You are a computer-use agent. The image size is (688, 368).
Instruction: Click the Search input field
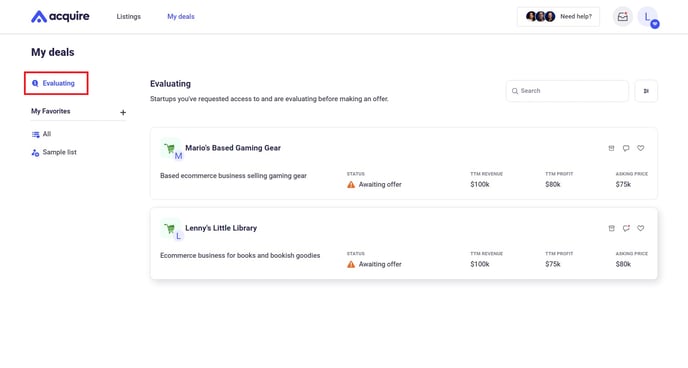pyautogui.click(x=567, y=91)
